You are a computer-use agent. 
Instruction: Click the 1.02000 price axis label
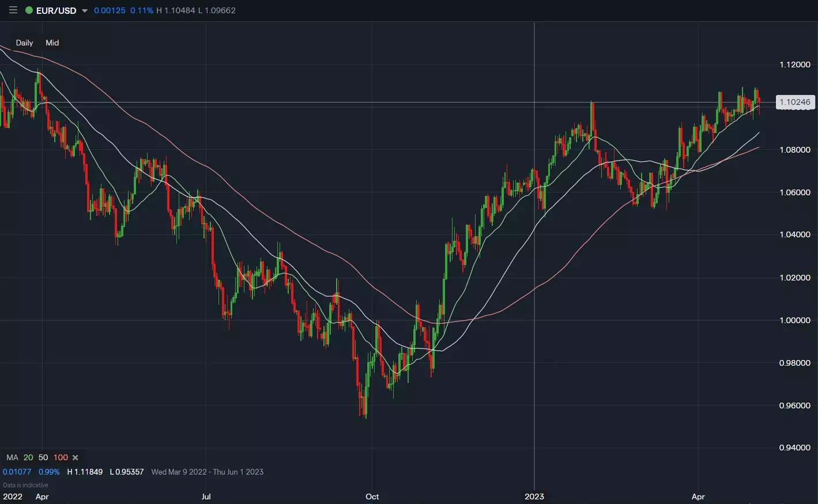(795, 278)
